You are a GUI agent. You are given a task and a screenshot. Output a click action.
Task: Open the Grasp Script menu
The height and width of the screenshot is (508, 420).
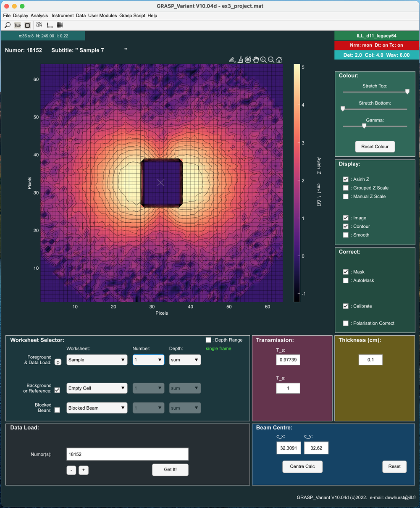[132, 16]
